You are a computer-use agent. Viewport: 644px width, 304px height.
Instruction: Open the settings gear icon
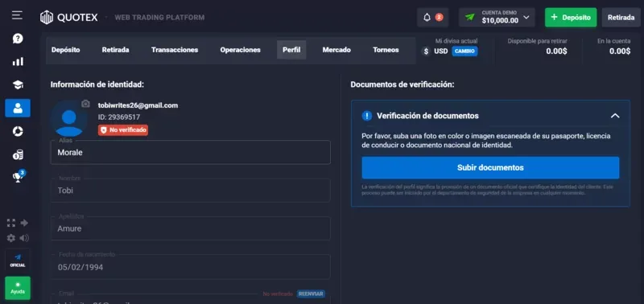[x=11, y=238]
